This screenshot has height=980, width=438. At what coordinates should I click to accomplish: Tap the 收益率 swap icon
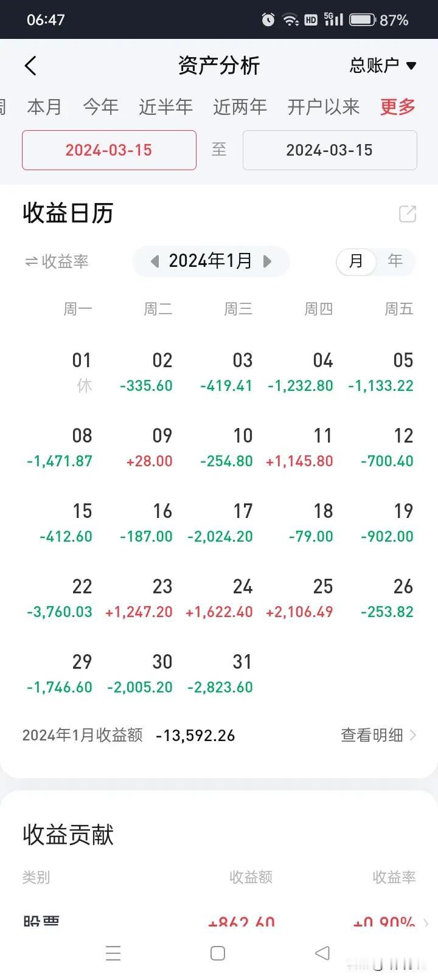click(31, 261)
